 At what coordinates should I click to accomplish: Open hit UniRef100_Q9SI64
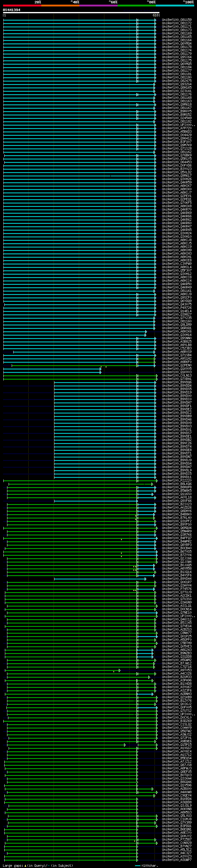tap(177, 57)
